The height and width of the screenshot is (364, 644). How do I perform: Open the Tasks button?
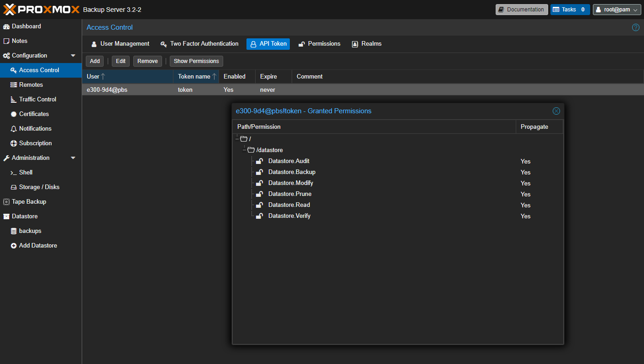(x=570, y=10)
